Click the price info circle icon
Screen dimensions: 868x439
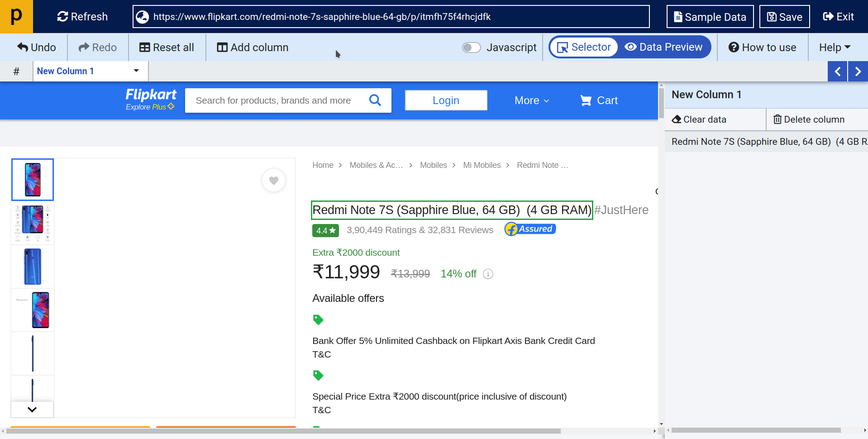[488, 274]
